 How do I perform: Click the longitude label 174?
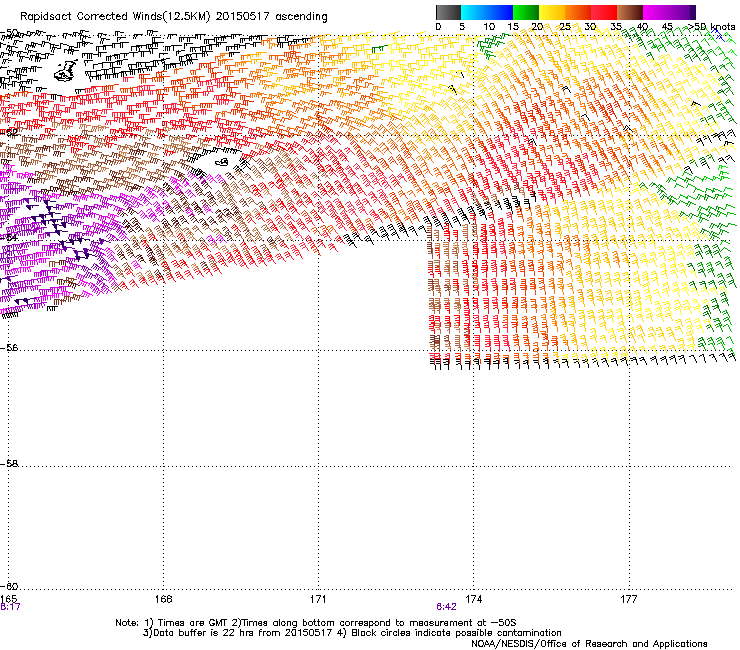[x=473, y=599]
